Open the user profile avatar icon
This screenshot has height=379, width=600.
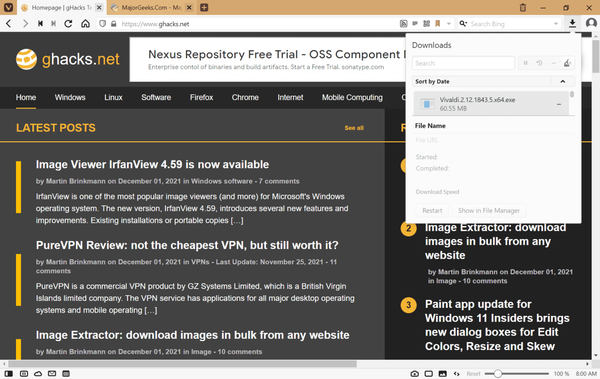click(591, 23)
